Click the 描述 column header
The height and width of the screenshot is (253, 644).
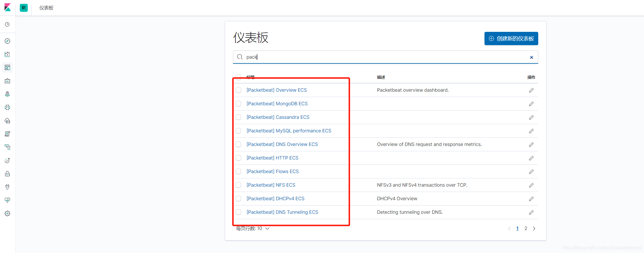pos(381,77)
